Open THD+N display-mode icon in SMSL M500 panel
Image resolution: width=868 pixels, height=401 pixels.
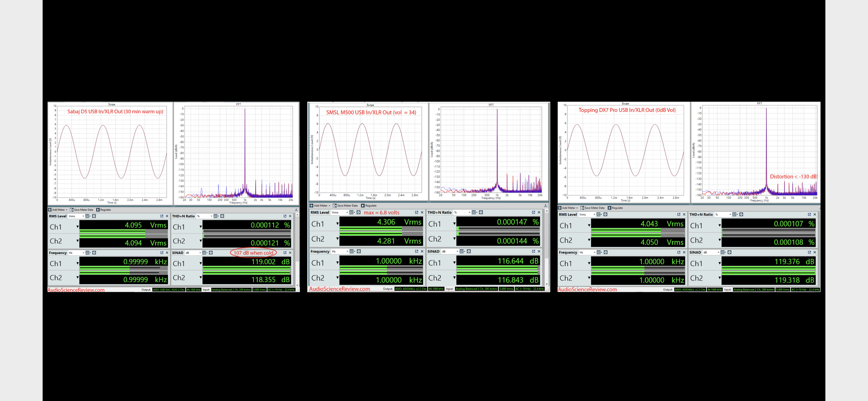(474, 212)
